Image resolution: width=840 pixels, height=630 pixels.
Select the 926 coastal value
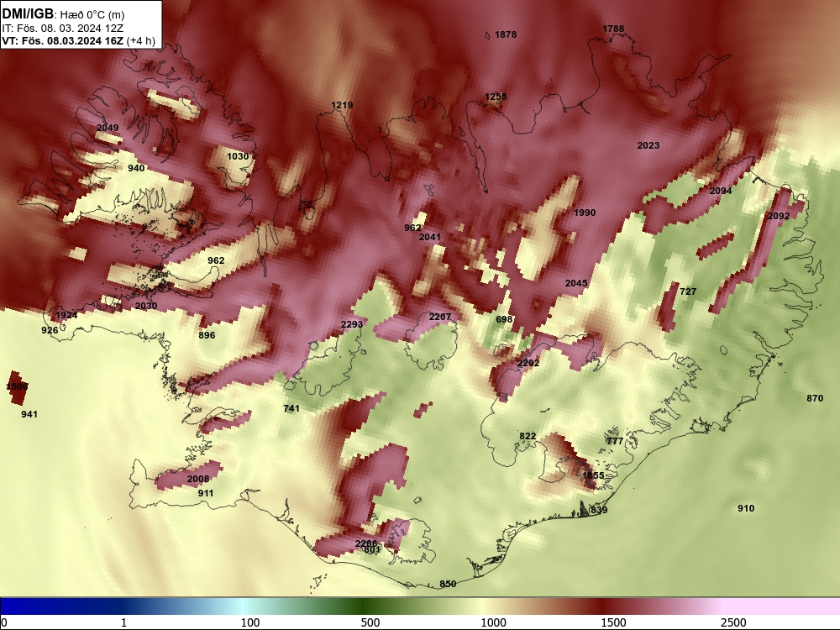point(50,330)
